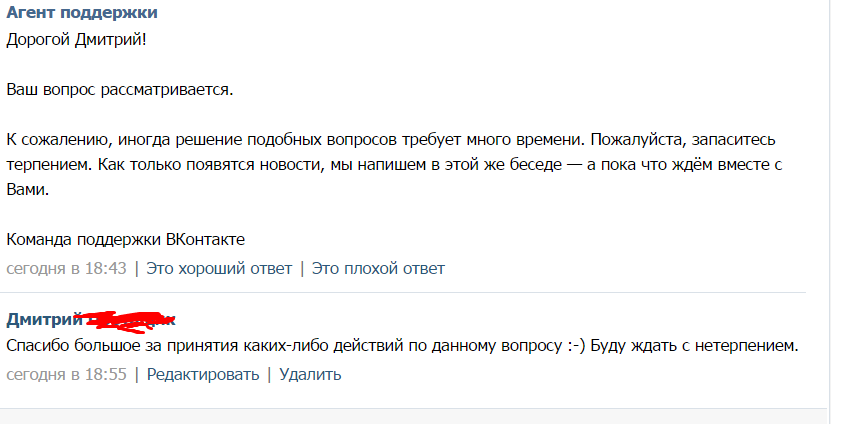Delete your message with Удалить
848x424 pixels.
point(310,375)
